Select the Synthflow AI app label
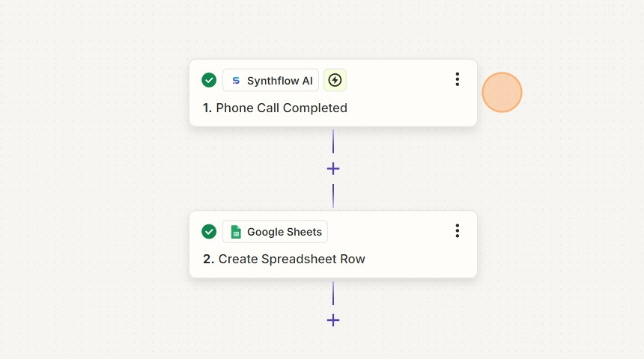Viewport: 644px width, 359px height. pyautogui.click(x=279, y=81)
